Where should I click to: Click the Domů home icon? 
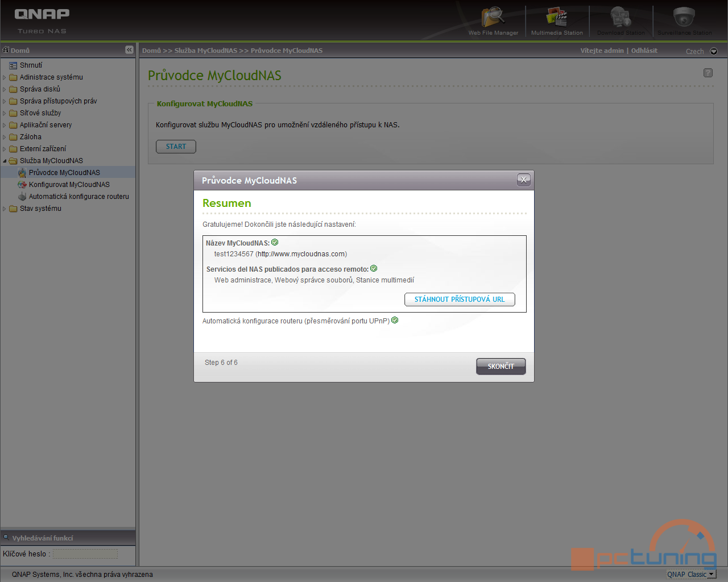[6, 50]
